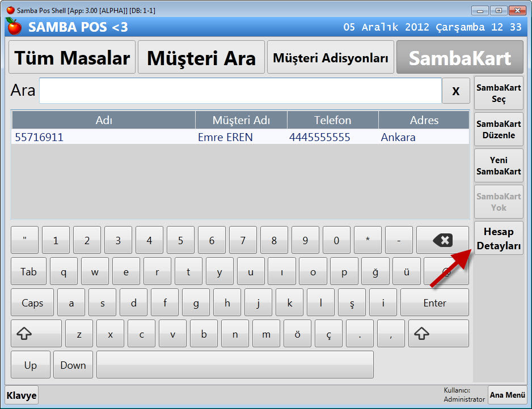Image resolution: width=532 pixels, height=409 pixels.
Task: Clear search with the X button
Action: click(455, 91)
